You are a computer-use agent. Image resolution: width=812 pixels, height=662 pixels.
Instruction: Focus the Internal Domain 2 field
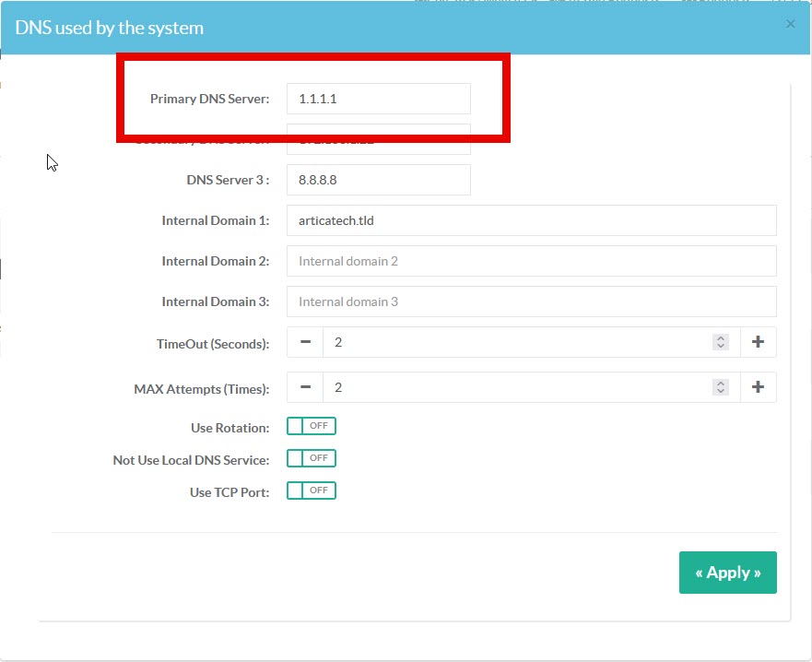click(x=531, y=261)
